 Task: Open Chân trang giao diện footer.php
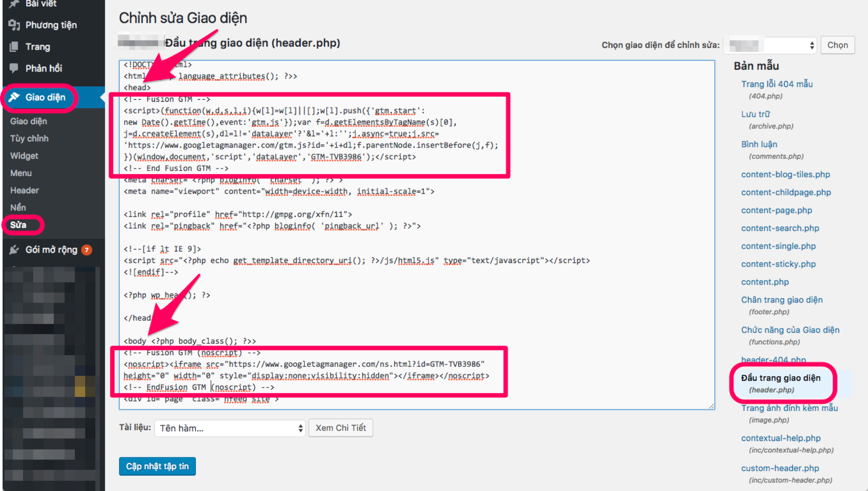(782, 300)
